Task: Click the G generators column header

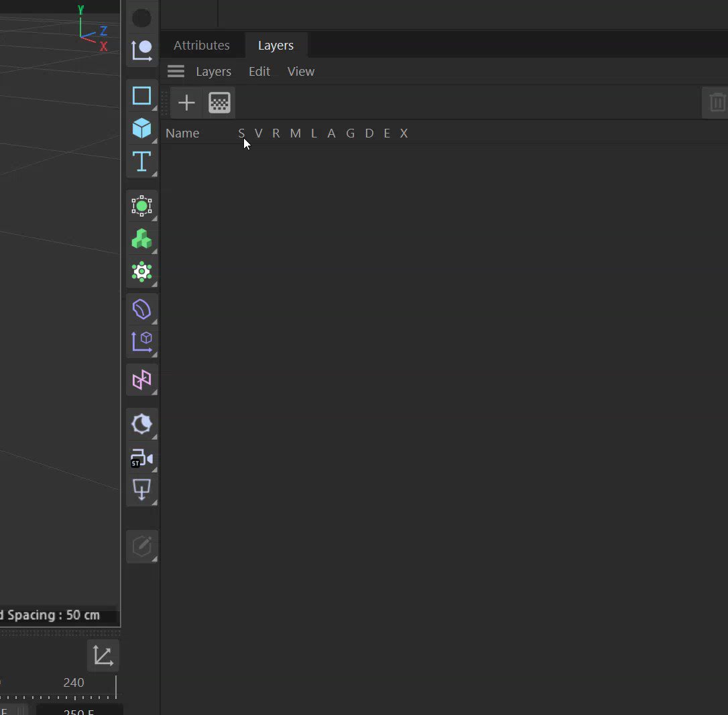Action: [351, 133]
